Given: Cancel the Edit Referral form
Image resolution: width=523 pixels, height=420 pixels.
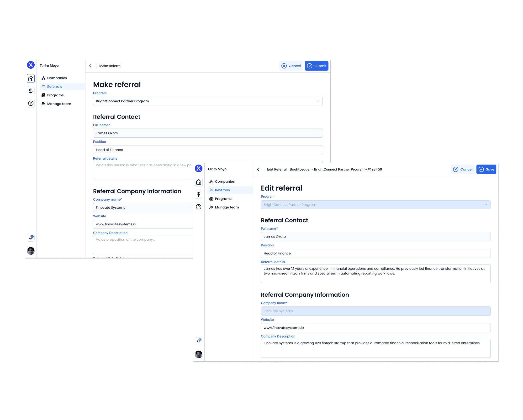Looking at the screenshot, I should pyautogui.click(x=463, y=169).
